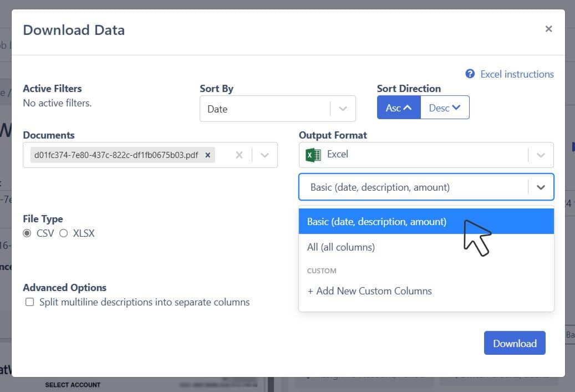
Task: Remove the d01fc374 pdf document tag
Action: [x=207, y=155]
